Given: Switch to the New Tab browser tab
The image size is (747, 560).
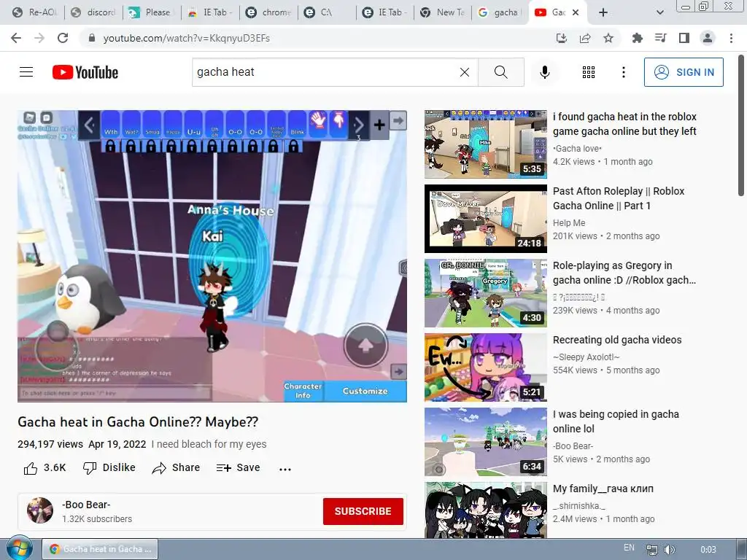Looking at the screenshot, I should [x=443, y=12].
